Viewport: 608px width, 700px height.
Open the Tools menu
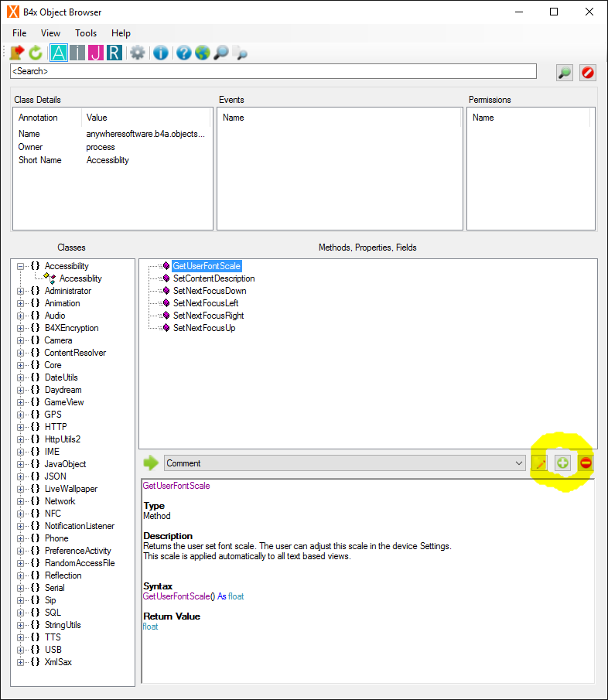pyautogui.click(x=86, y=33)
